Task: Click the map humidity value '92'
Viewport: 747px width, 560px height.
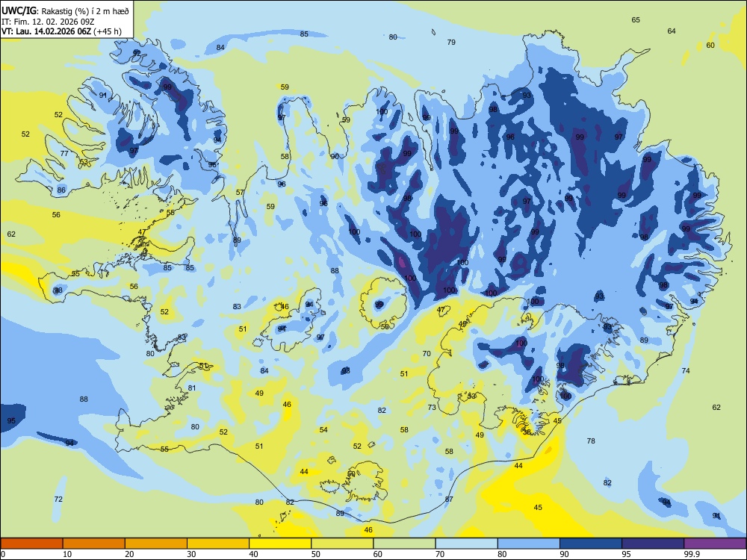Action: (137, 53)
